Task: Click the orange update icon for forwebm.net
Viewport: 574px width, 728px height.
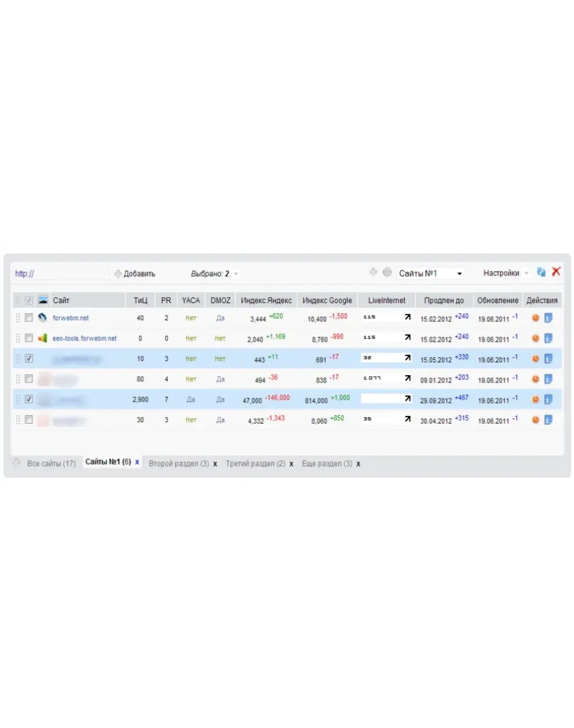Action: pyautogui.click(x=536, y=318)
